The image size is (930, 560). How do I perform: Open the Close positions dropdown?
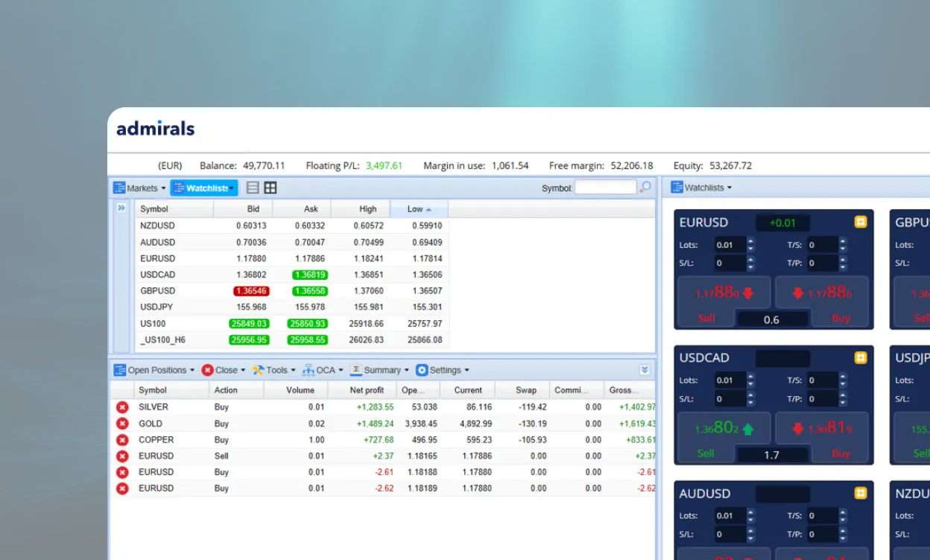click(221, 370)
